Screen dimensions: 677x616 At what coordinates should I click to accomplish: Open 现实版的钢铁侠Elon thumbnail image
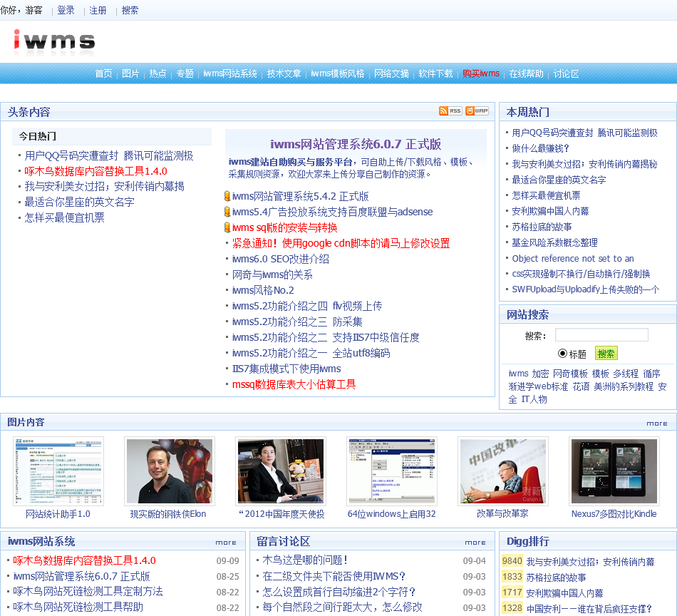170,471
